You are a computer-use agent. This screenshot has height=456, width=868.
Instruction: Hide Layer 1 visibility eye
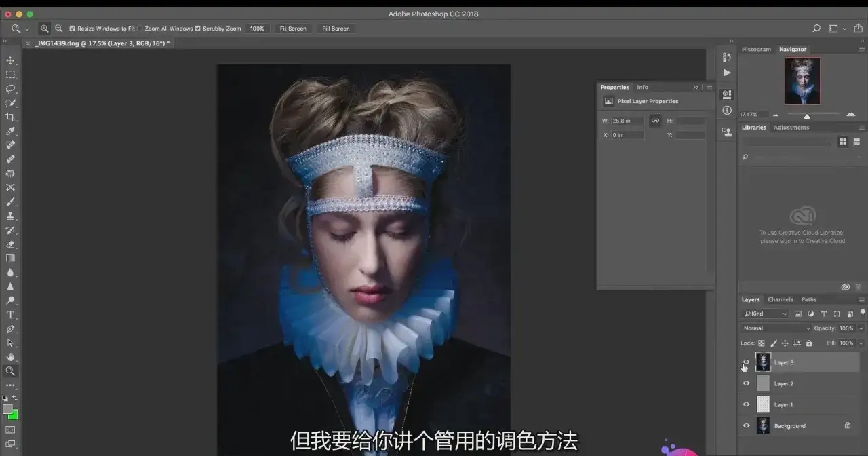click(x=747, y=404)
